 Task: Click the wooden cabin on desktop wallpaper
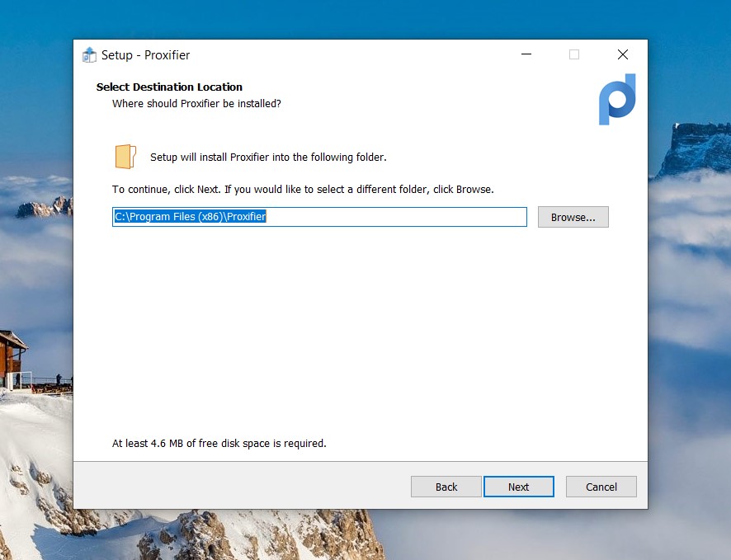[x=12, y=355]
